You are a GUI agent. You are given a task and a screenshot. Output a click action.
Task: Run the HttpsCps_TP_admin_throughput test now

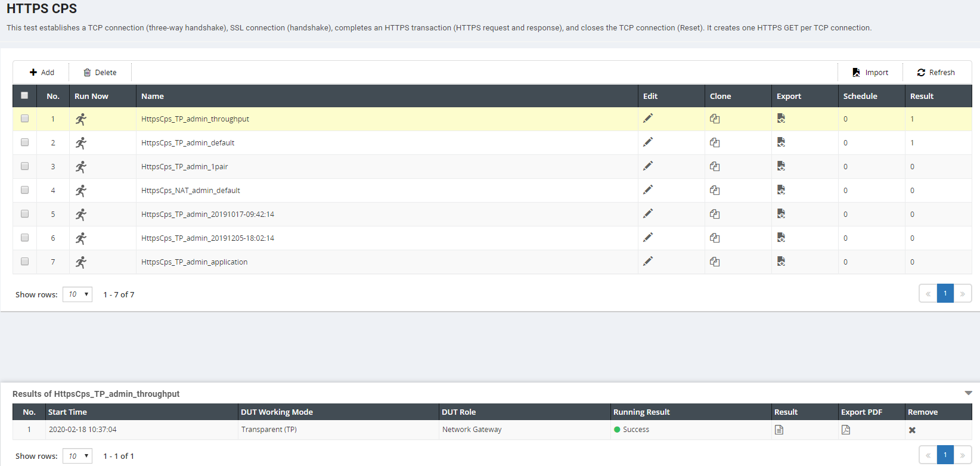(81, 119)
